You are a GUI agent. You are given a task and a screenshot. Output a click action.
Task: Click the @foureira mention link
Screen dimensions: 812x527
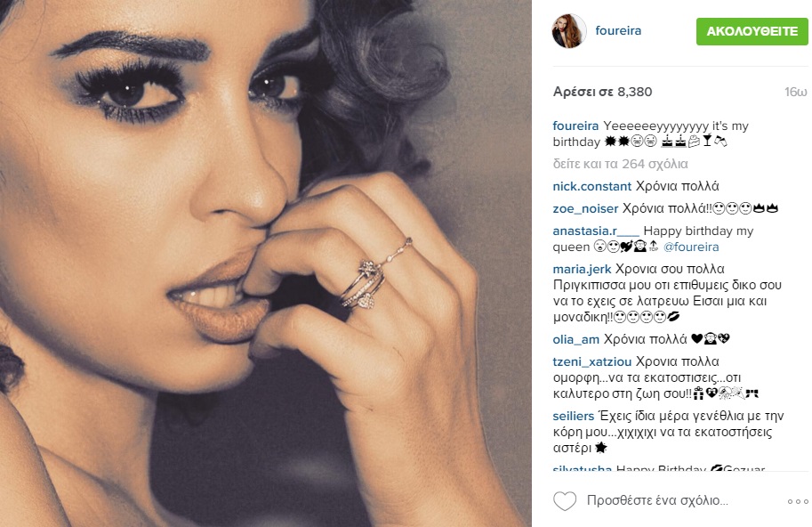click(691, 247)
